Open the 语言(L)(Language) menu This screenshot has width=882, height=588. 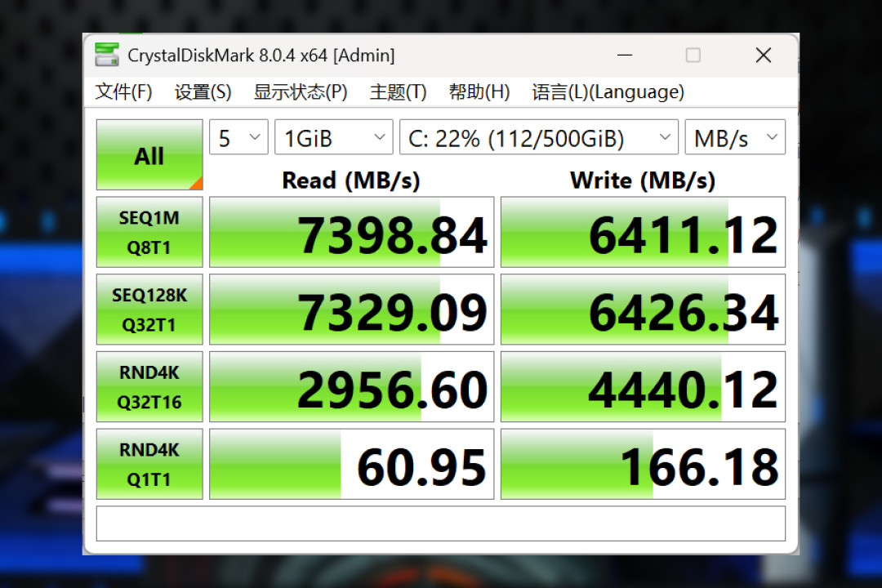click(x=608, y=91)
